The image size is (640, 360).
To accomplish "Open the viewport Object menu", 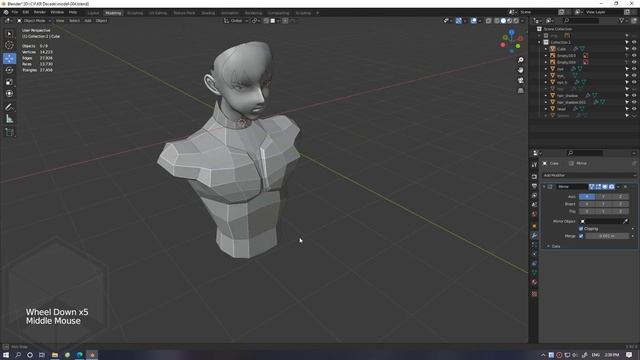I will tap(101, 20).
